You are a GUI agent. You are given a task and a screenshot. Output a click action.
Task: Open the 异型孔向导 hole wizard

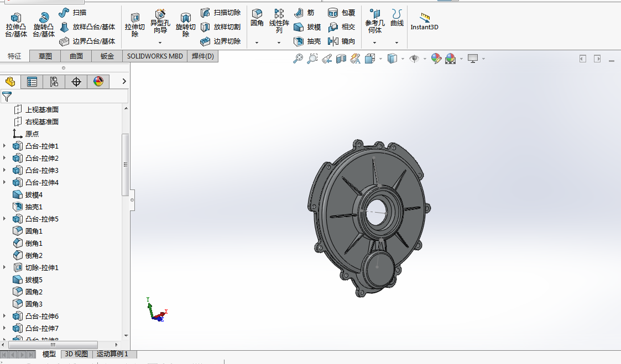(x=160, y=23)
